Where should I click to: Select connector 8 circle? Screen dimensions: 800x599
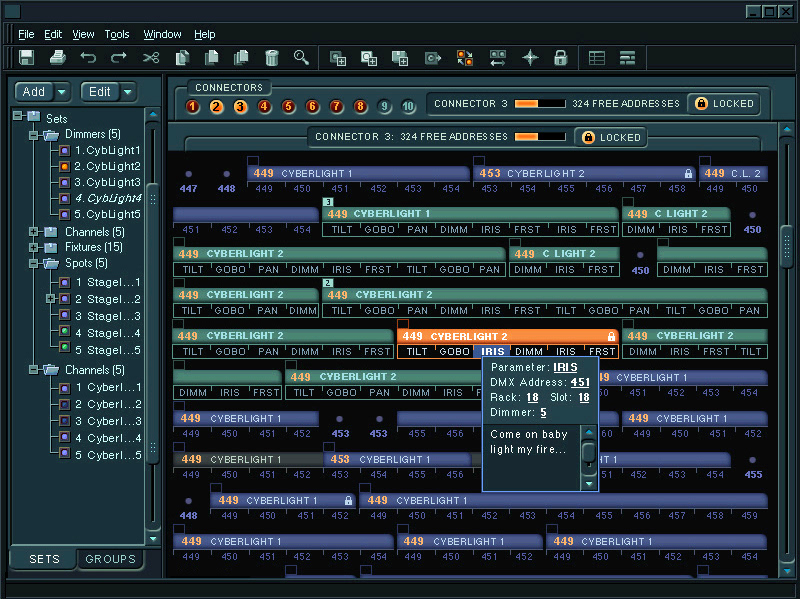tap(360, 107)
